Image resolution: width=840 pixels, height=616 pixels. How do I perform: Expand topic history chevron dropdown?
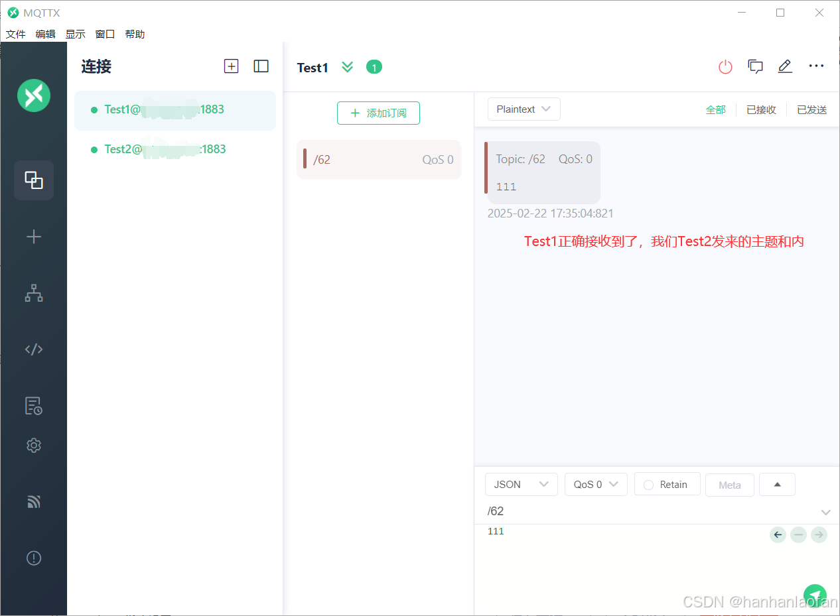825,513
